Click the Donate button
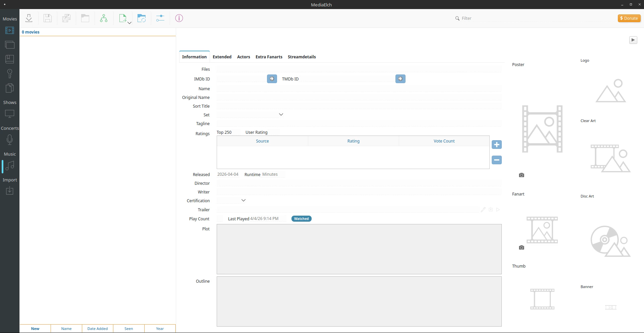 coord(629,18)
